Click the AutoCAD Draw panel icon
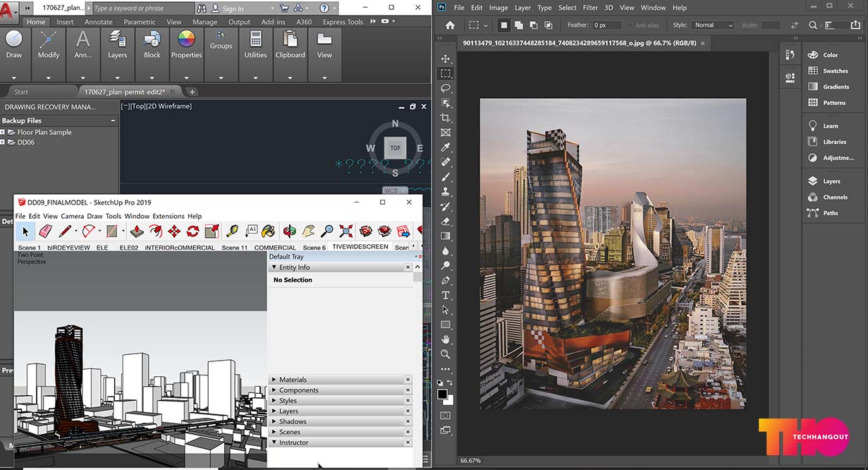Image resolution: width=868 pixels, height=470 pixels. click(14, 40)
